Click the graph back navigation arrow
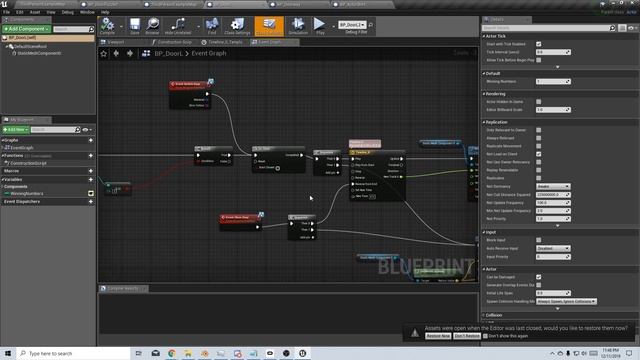The height and width of the screenshot is (360, 640). (116, 53)
